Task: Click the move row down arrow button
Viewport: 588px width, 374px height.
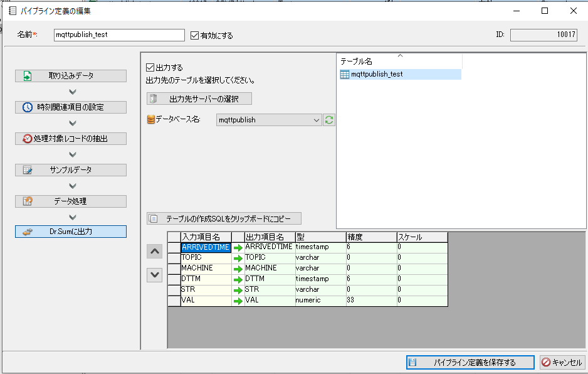Action: (x=154, y=275)
